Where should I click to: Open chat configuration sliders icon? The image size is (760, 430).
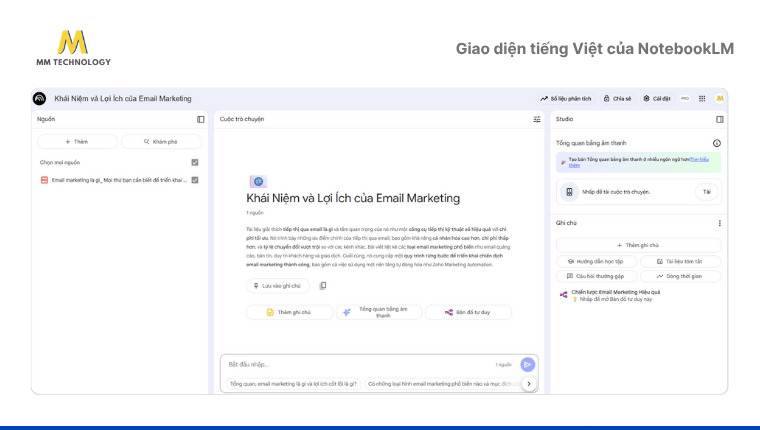(537, 119)
